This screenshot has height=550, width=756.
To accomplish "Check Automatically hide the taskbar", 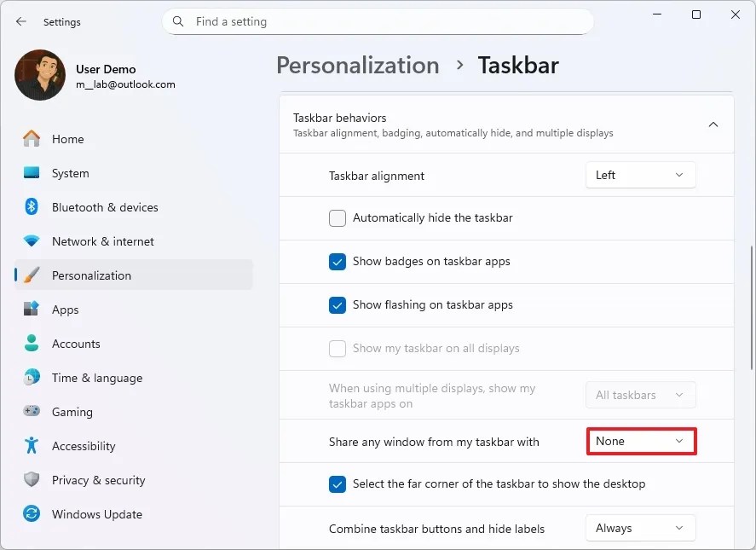I will (x=337, y=218).
